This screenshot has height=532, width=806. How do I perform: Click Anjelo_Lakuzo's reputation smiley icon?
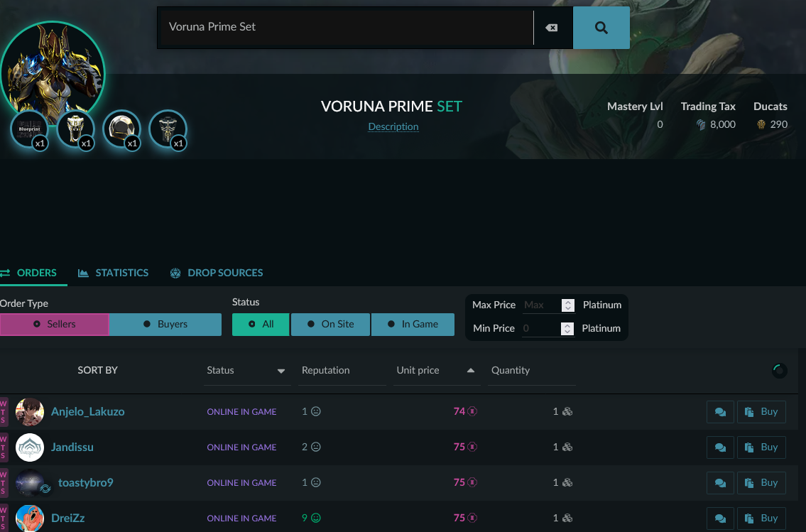coord(316,411)
